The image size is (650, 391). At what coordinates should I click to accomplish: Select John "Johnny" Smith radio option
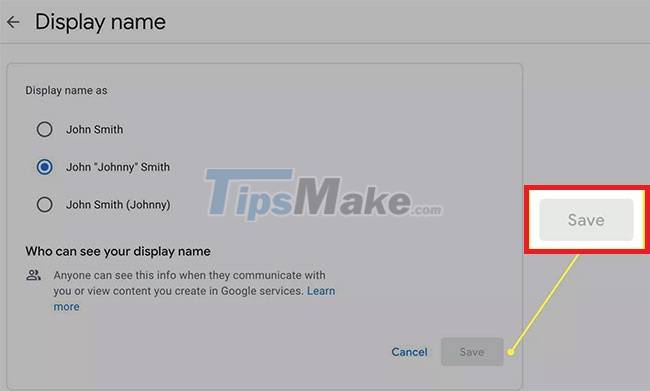pyautogui.click(x=44, y=167)
